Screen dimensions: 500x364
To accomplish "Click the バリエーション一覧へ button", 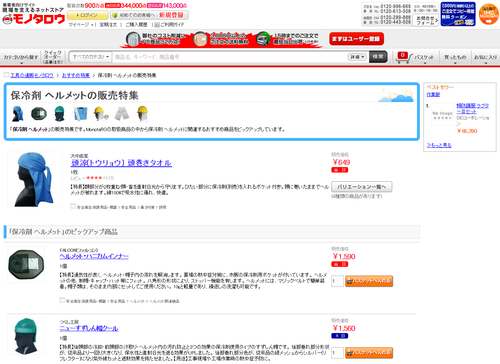I will coord(362,187).
